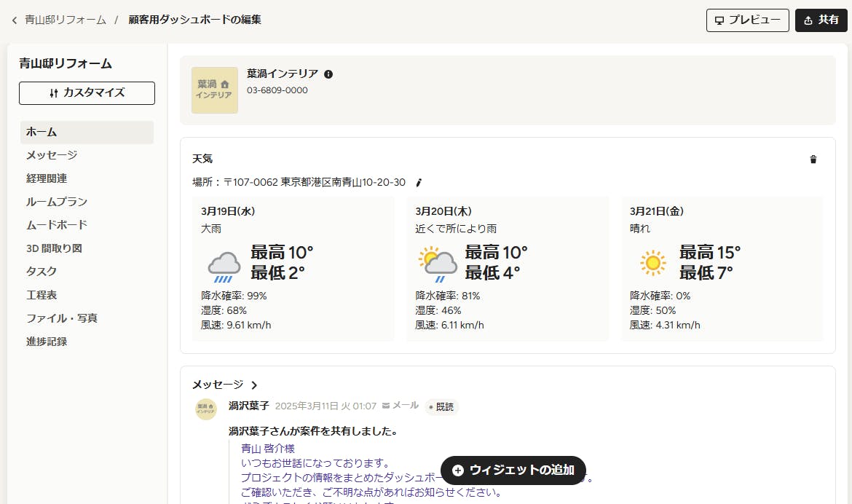Open メッセージ in the sidebar
This screenshot has height=504, width=852.
click(52, 155)
